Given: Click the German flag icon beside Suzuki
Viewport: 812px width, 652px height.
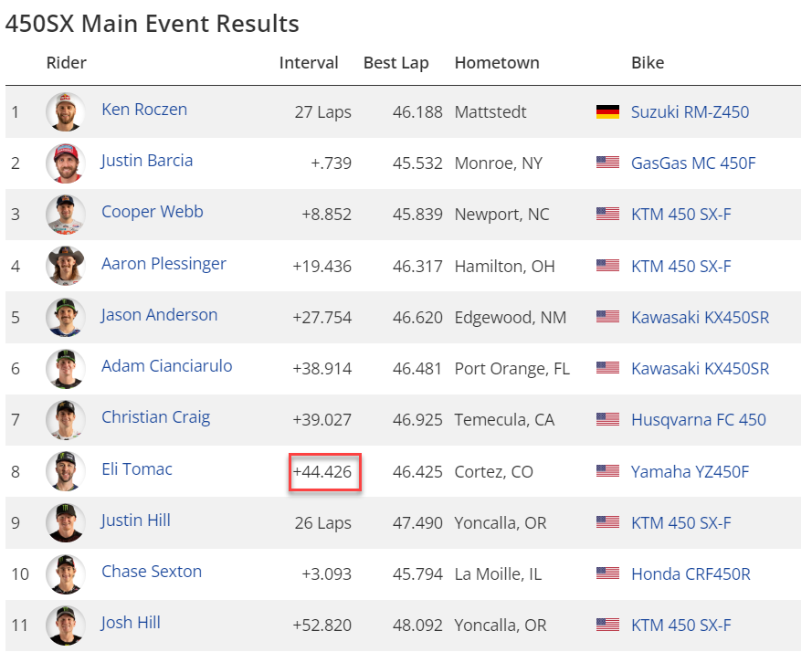Looking at the screenshot, I should click(607, 112).
